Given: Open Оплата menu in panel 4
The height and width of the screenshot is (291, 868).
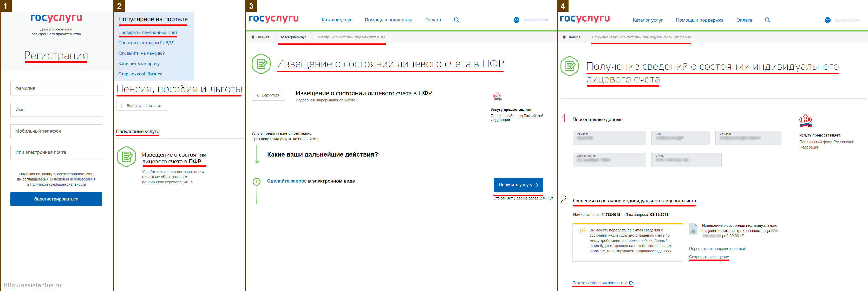Looking at the screenshot, I should coord(744,20).
